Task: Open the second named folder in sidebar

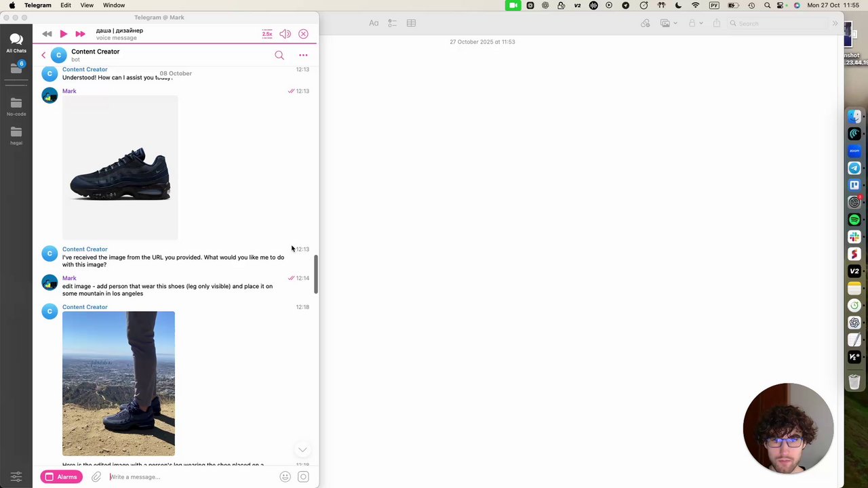Action: pos(16,135)
